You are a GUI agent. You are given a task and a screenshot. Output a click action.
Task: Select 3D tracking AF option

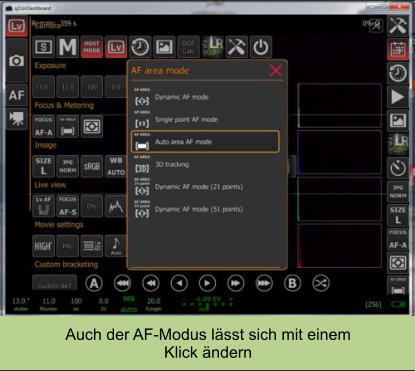click(x=205, y=164)
